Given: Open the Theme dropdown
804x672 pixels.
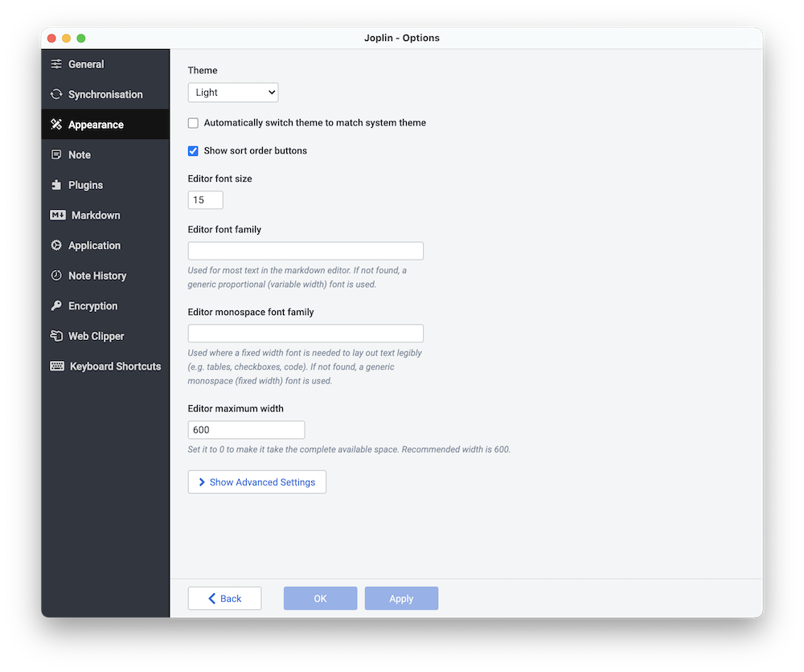Looking at the screenshot, I should tap(233, 92).
